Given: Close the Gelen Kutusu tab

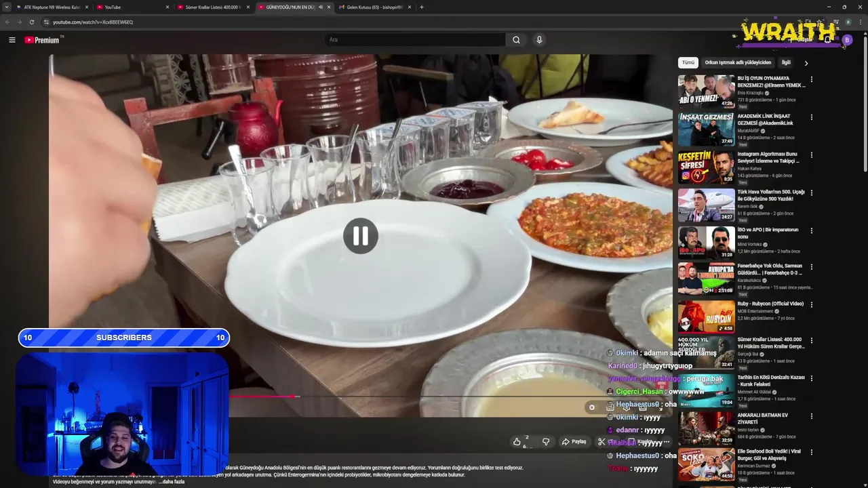Looking at the screenshot, I should (410, 7).
